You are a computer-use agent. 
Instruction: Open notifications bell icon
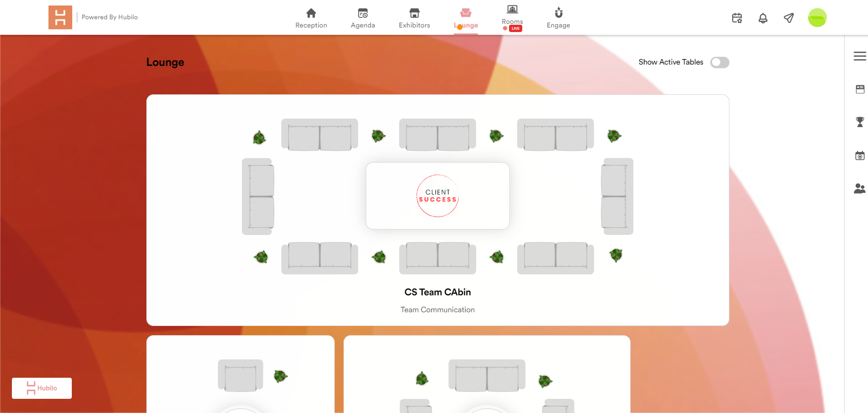763,18
